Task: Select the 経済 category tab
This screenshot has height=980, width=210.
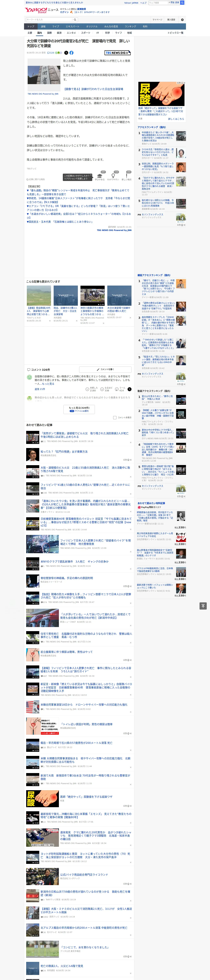Action: click(59, 33)
